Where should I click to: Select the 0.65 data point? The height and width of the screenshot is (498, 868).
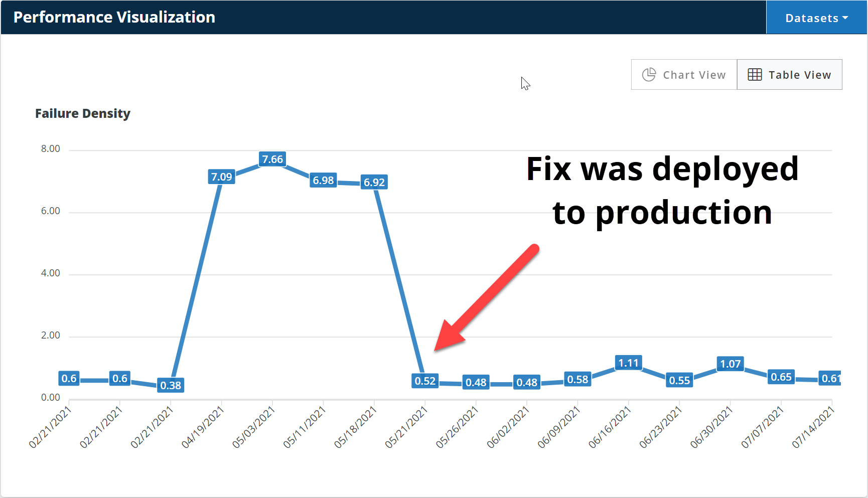point(781,377)
